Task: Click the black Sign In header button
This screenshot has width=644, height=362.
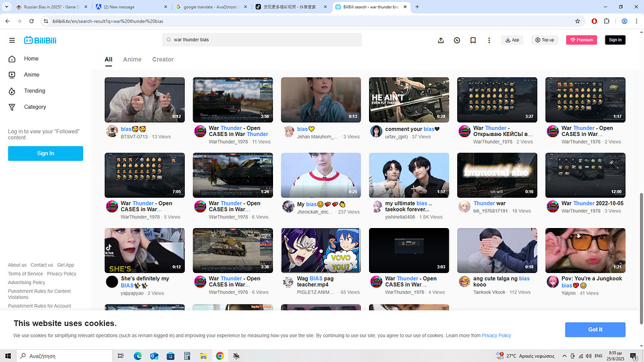Action: 615,40
